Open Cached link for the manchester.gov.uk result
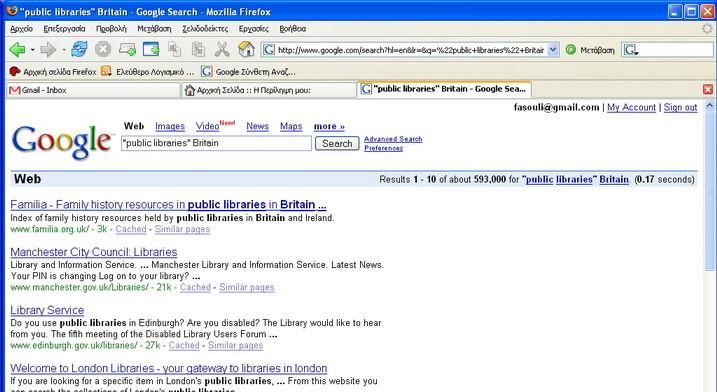717x392 pixels. click(195, 287)
